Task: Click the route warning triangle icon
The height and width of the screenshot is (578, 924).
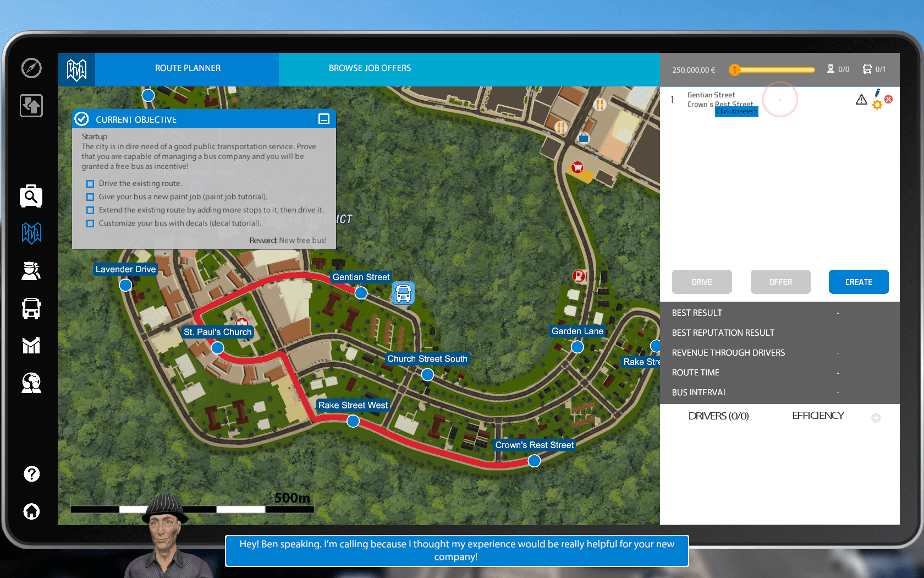Action: (861, 100)
